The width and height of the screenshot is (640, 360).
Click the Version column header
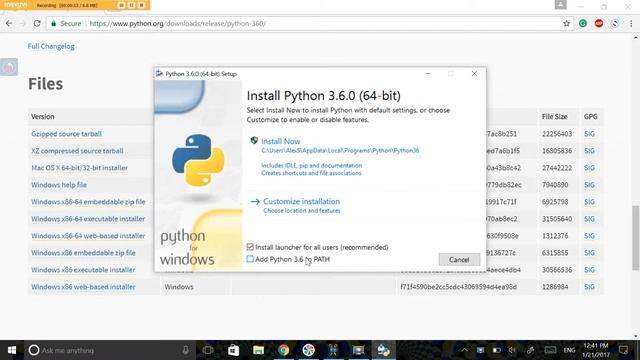pos(42,117)
